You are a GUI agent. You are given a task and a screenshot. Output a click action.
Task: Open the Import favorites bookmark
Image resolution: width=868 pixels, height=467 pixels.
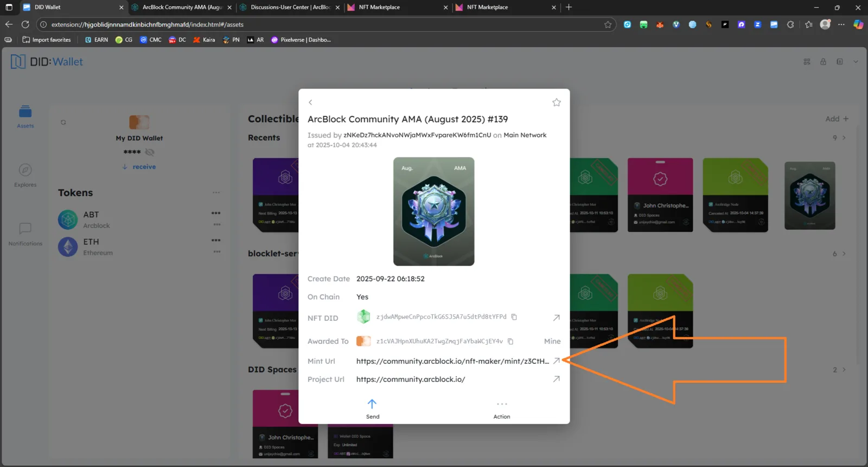pyautogui.click(x=47, y=40)
